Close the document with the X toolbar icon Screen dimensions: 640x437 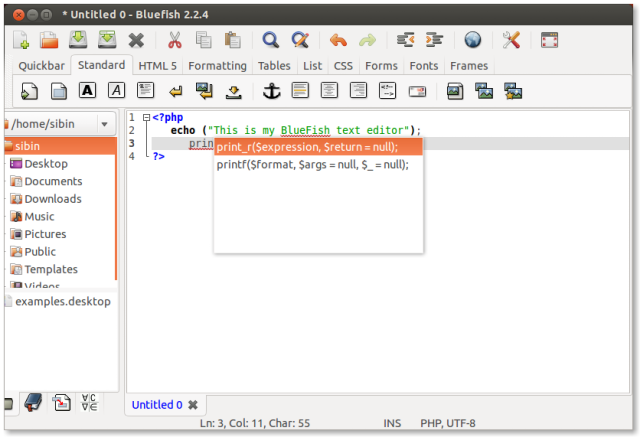pos(136,40)
